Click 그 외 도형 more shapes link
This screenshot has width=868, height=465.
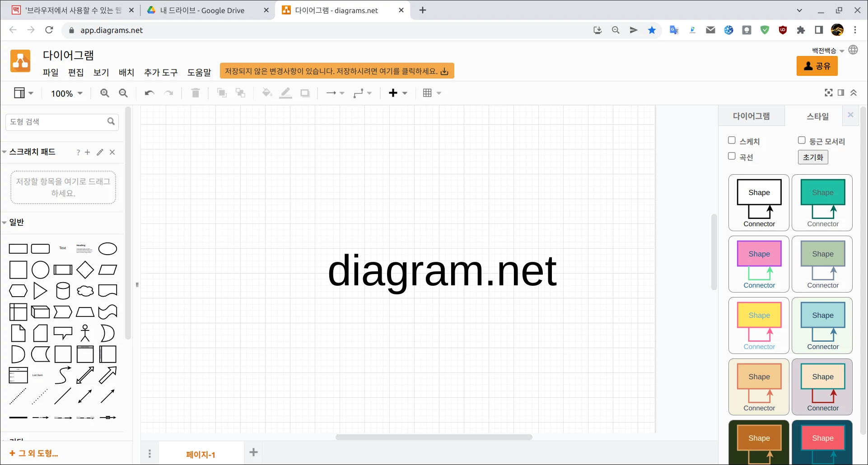[x=34, y=453]
